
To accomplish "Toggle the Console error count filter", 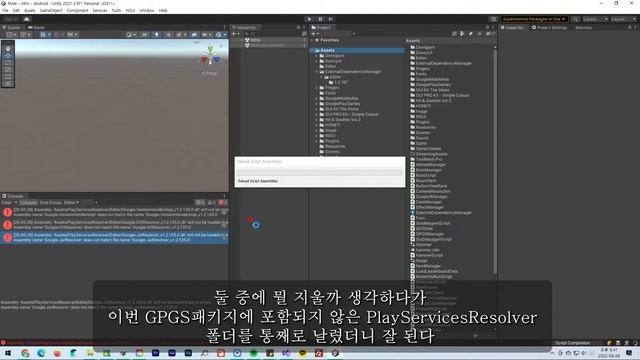I will [223, 202].
